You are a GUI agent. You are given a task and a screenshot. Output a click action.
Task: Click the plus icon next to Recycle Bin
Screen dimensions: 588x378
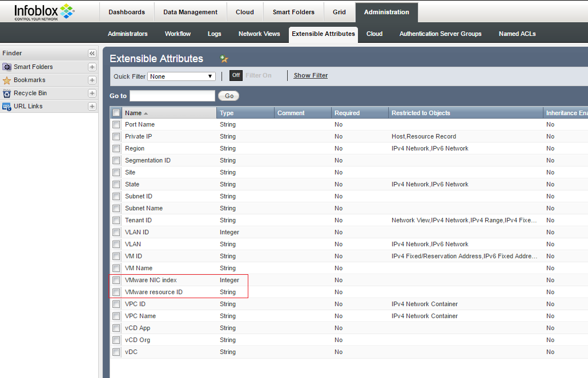tap(91, 93)
